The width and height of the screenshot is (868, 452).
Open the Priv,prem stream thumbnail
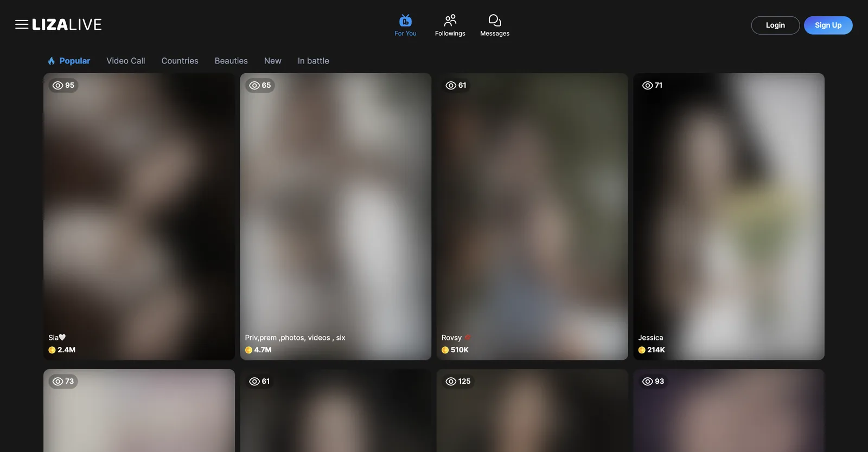[336, 216]
